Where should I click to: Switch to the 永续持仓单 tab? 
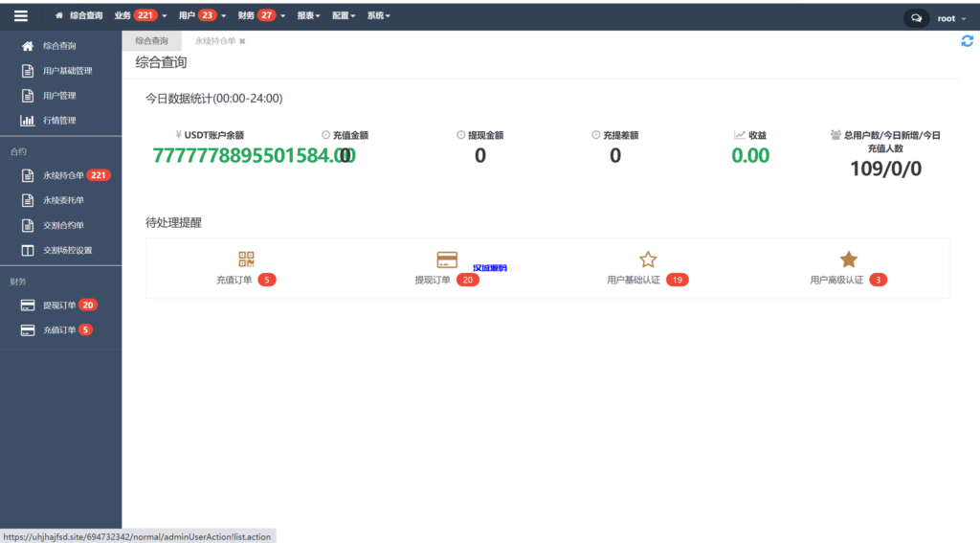[x=214, y=41]
